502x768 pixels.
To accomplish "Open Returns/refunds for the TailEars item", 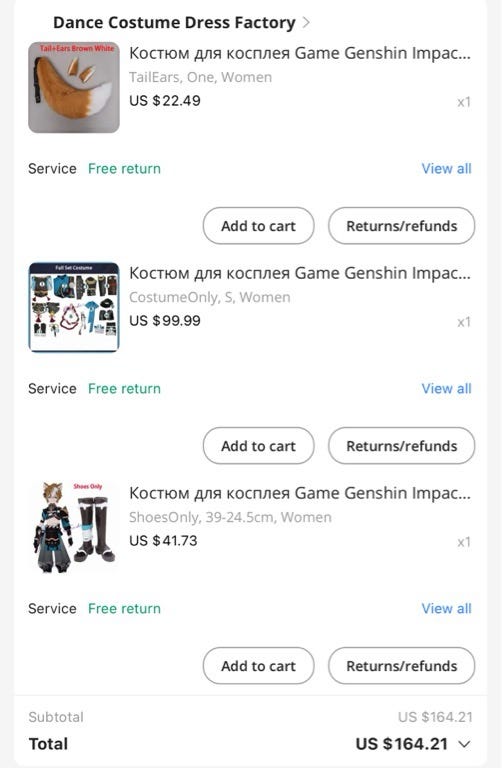I will [x=402, y=226].
